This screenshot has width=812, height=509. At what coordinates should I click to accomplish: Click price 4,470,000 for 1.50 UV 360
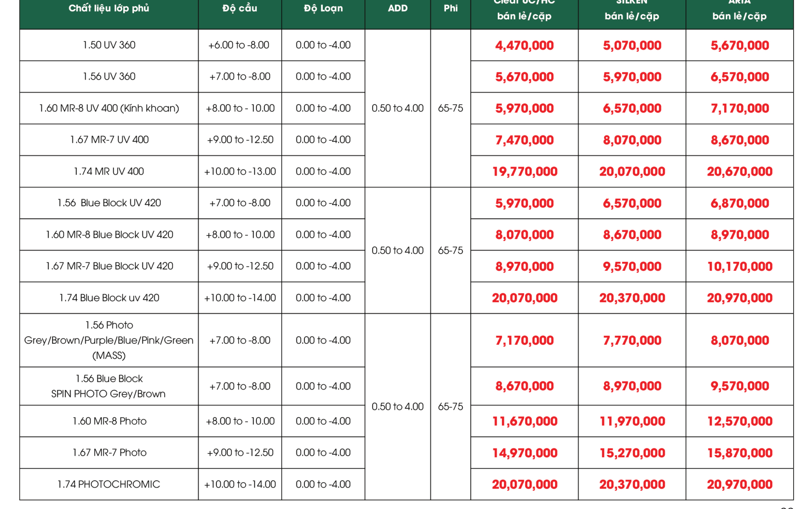[525, 46]
